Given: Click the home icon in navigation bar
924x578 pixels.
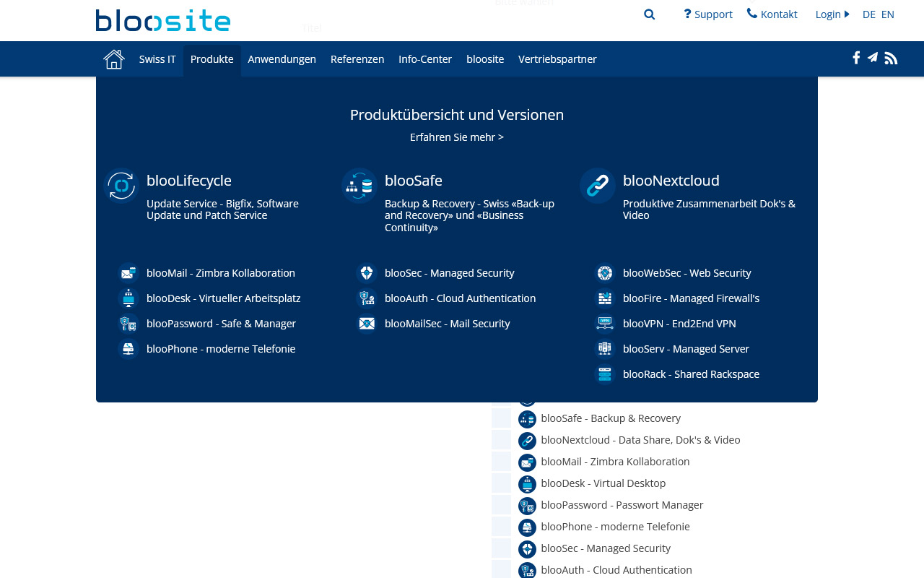Looking at the screenshot, I should point(114,59).
